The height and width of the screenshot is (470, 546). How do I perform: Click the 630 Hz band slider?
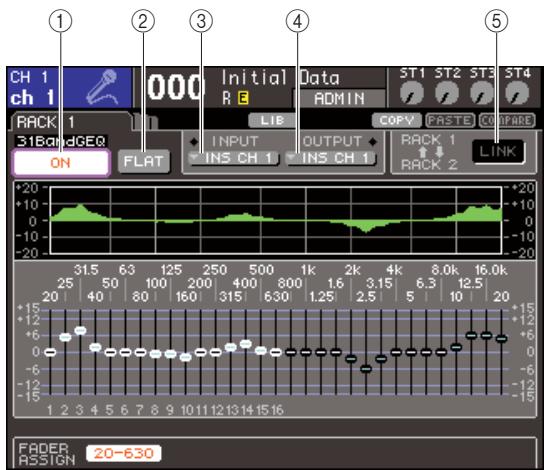276,352
